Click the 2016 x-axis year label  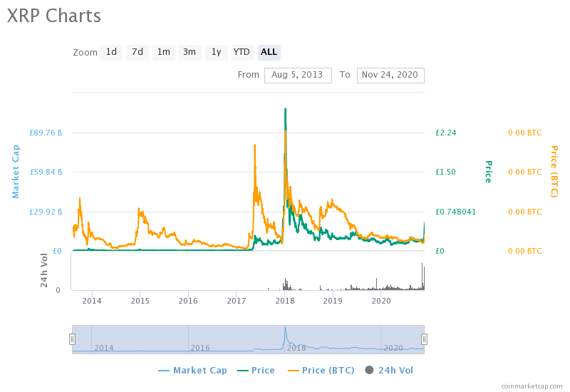tap(188, 301)
